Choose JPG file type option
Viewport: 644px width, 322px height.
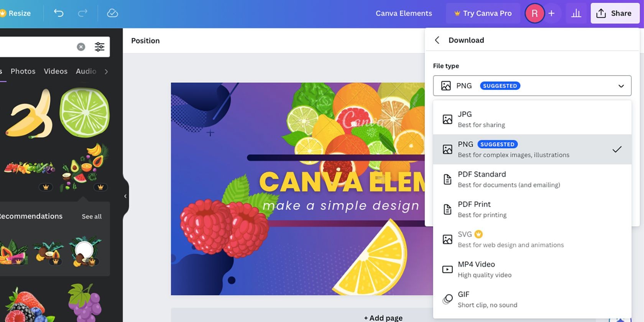[532, 119]
